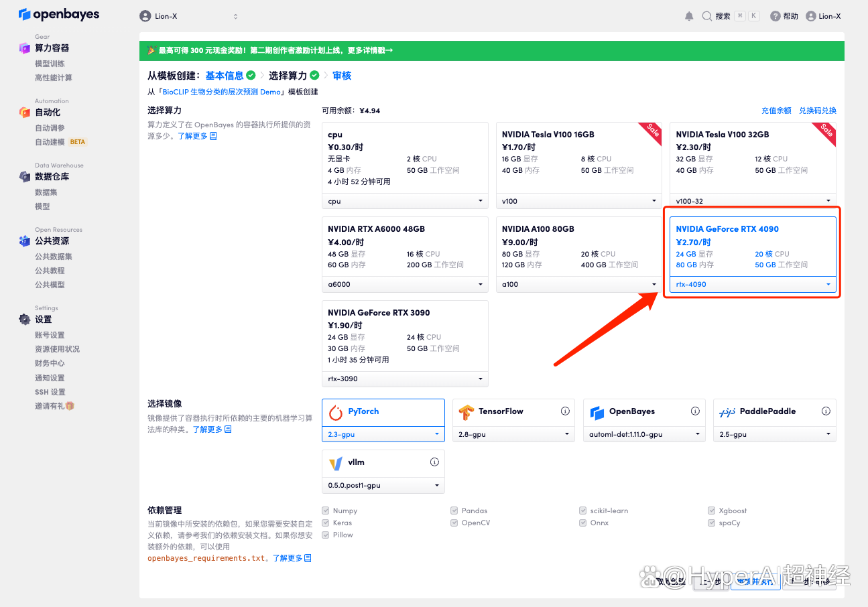Viewport: 868px width, 607px height.
Task: Click the vllm info icon
Action: coord(434,462)
